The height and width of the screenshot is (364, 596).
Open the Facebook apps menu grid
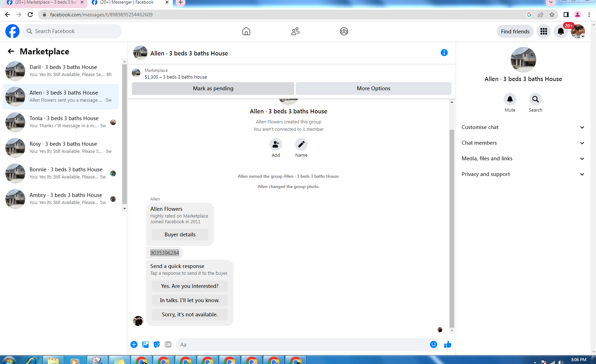click(544, 31)
